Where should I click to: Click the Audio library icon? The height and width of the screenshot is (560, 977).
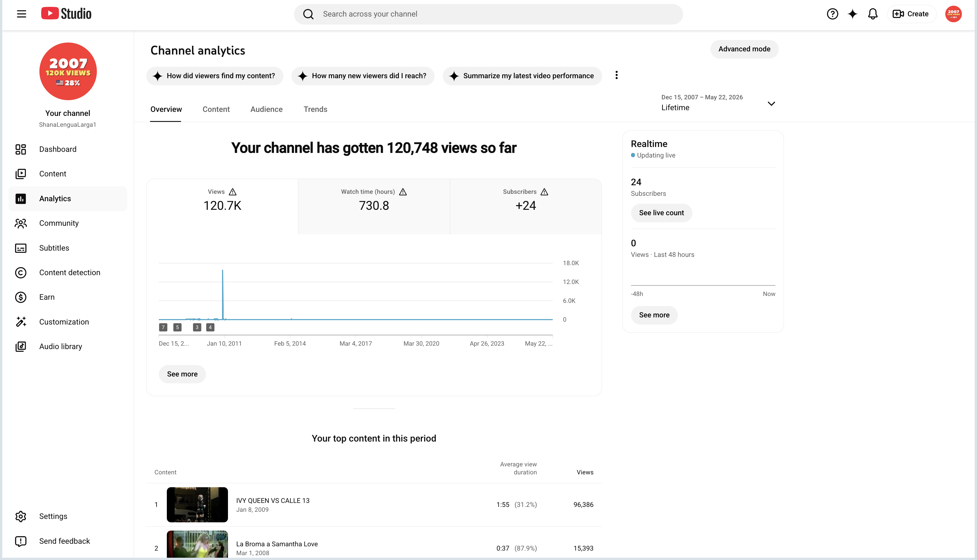[21, 347]
